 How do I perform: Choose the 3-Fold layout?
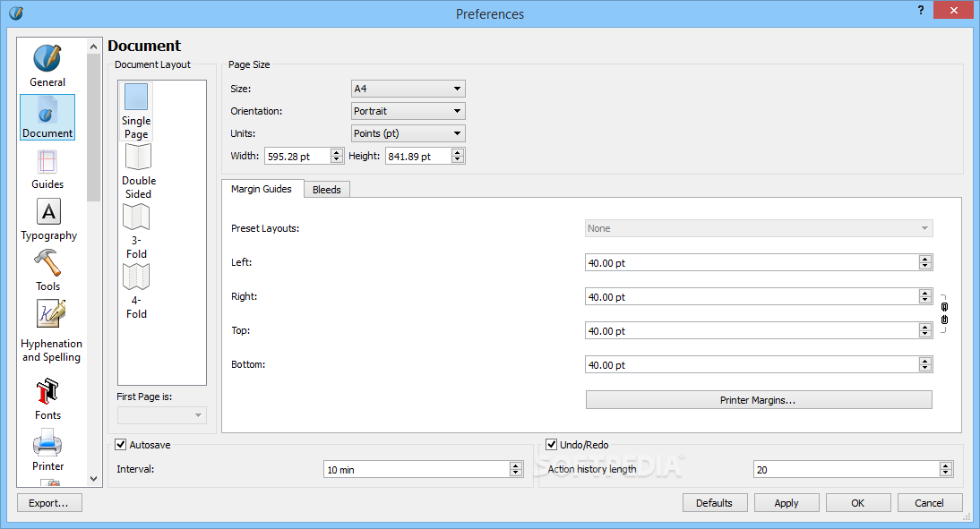[136, 231]
